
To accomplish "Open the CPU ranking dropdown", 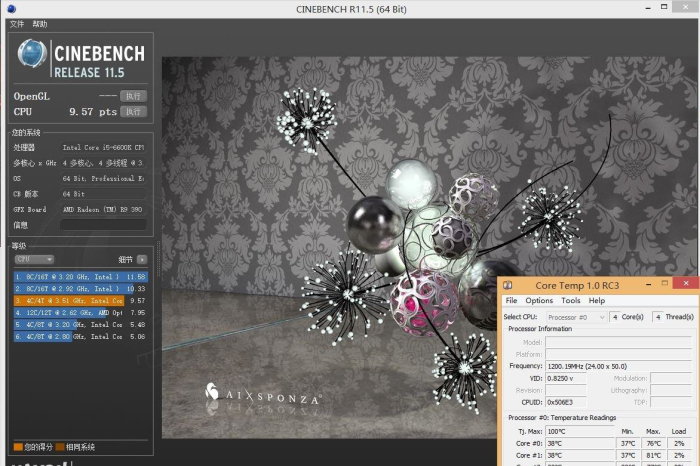I will point(34,259).
